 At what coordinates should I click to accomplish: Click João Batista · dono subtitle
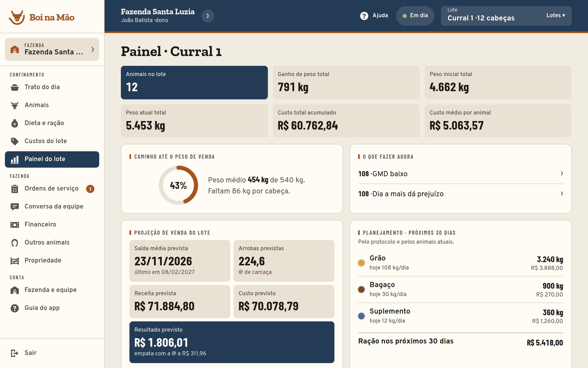point(145,20)
